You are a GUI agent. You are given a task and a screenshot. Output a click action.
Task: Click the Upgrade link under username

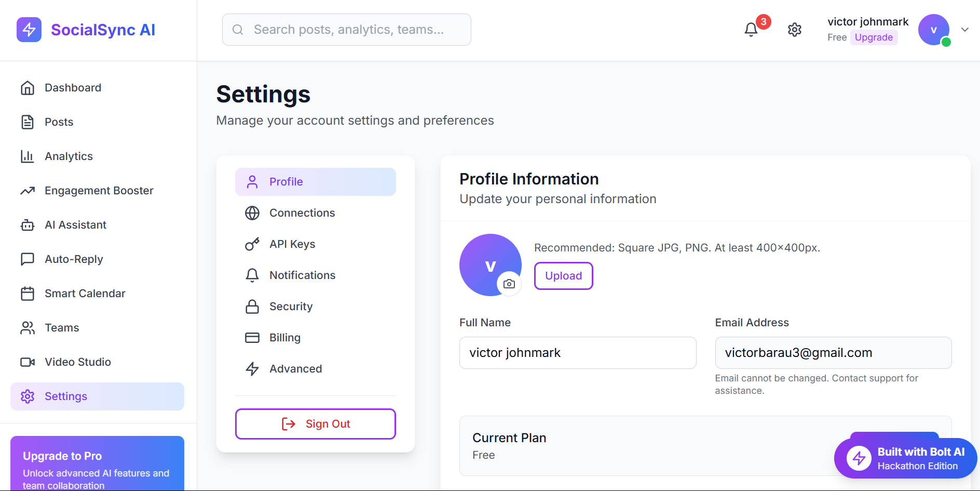[x=874, y=37]
